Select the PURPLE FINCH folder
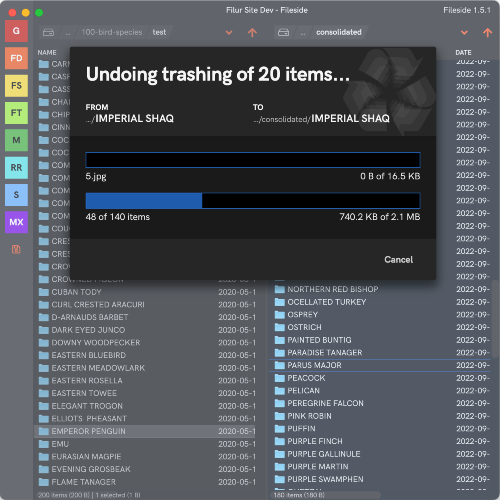Viewport: 500px width, 500px height. click(x=380, y=441)
